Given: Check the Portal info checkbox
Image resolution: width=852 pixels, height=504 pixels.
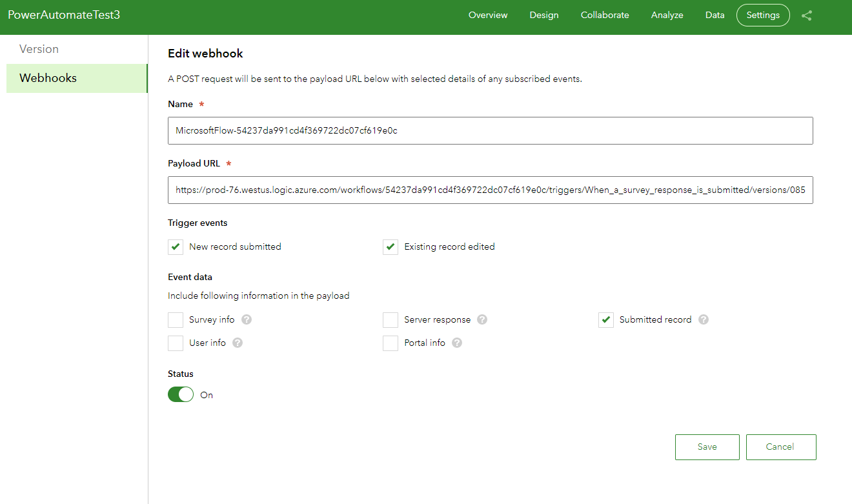Looking at the screenshot, I should click(391, 343).
